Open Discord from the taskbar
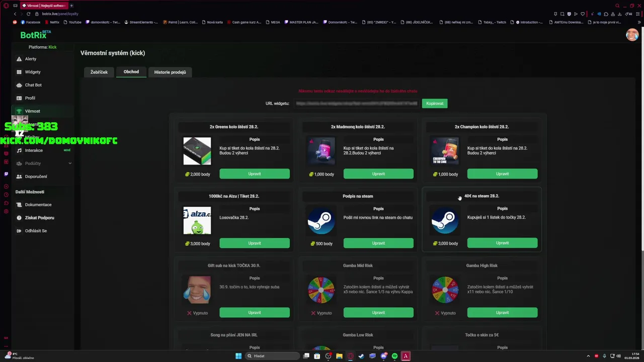 [x=383, y=356]
